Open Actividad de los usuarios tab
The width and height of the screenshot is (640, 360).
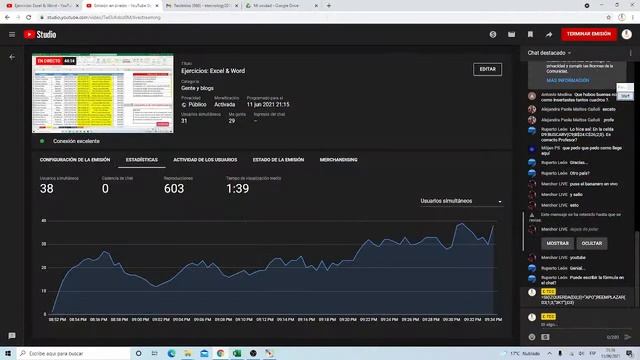pyautogui.click(x=205, y=160)
